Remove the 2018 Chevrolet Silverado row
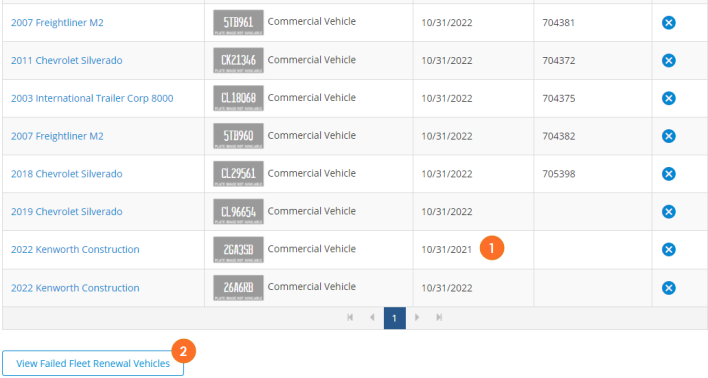The height and width of the screenshot is (378, 708). (669, 174)
